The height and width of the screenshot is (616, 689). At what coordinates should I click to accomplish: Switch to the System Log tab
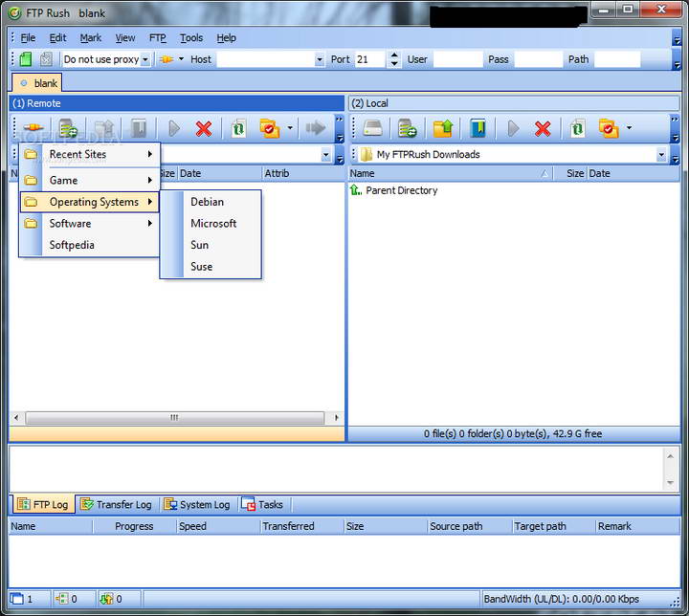(197, 504)
